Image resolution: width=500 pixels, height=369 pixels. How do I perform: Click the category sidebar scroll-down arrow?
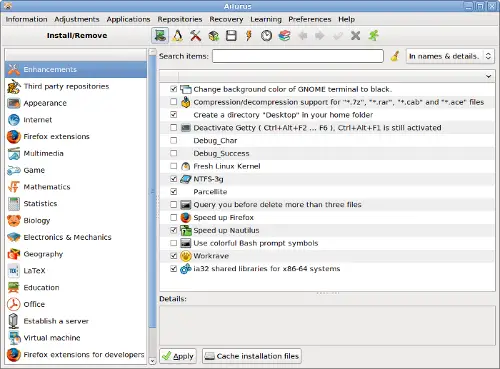pos(152,361)
